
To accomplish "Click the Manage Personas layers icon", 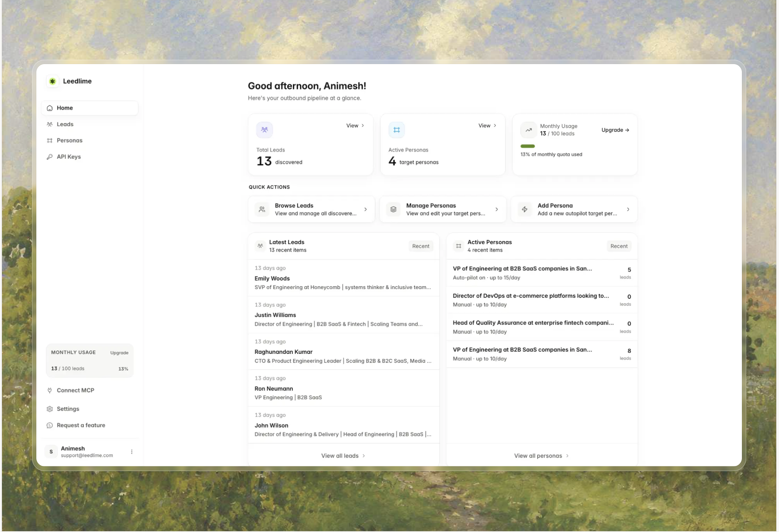I will tap(393, 209).
